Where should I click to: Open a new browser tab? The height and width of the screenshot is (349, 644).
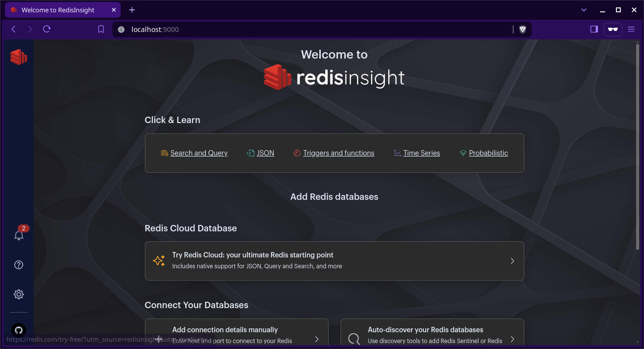(x=132, y=10)
